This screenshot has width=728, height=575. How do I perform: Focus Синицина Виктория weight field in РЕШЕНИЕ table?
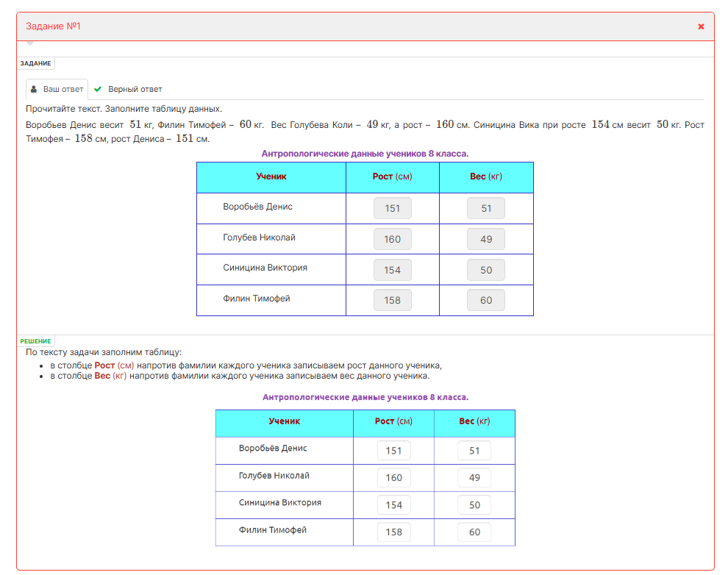click(474, 505)
